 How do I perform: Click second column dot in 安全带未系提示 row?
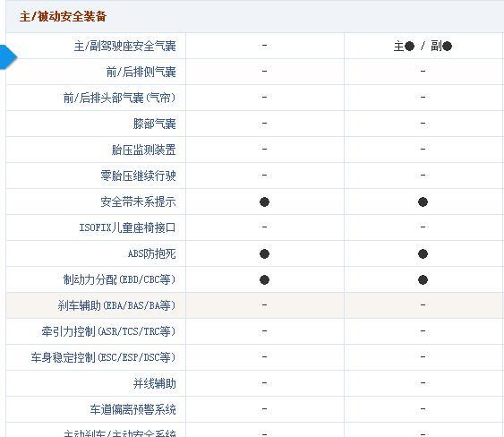[423, 202]
